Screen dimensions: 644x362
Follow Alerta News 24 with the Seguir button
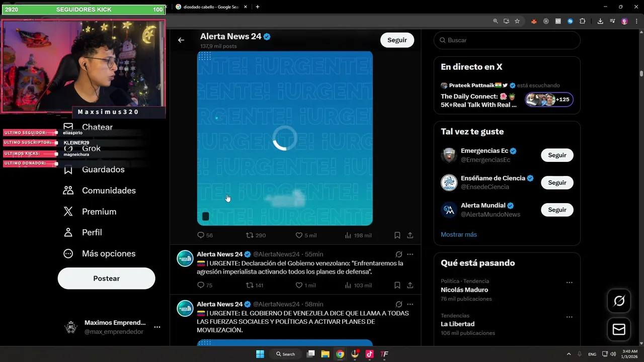[397, 40]
